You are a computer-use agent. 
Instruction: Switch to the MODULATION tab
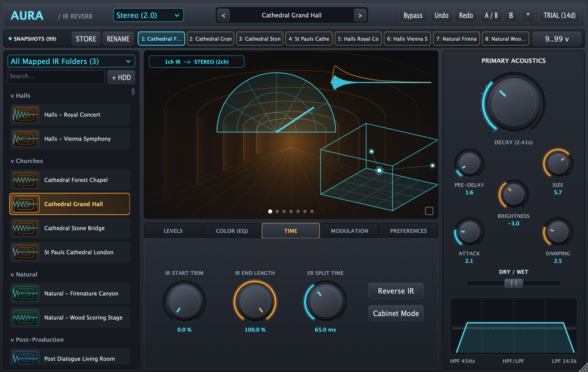coord(349,231)
